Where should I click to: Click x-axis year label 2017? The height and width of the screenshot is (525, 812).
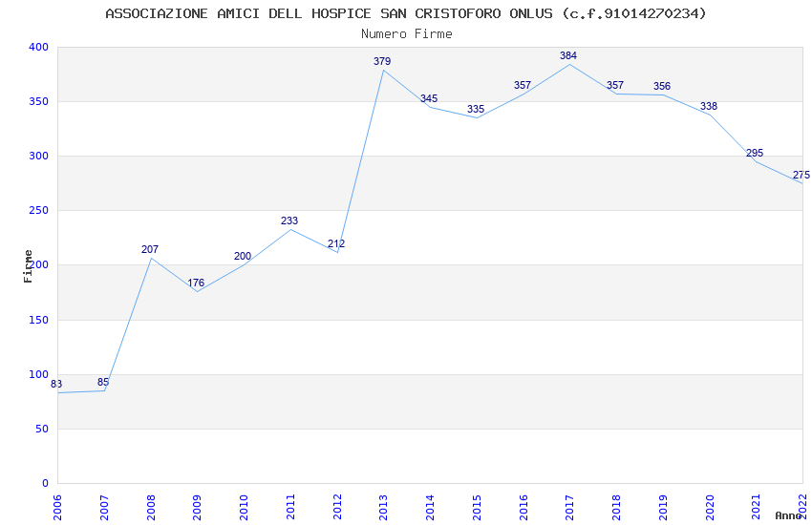click(x=569, y=508)
